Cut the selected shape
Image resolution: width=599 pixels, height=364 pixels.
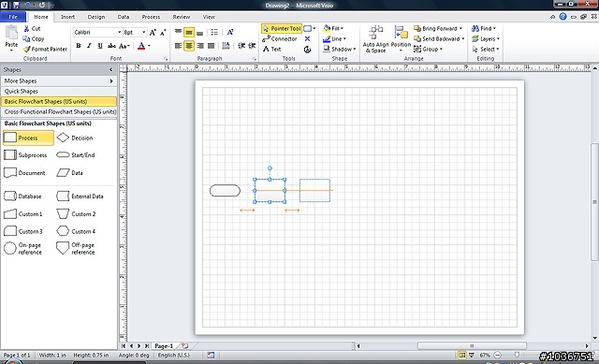click(x=32, y=29)
